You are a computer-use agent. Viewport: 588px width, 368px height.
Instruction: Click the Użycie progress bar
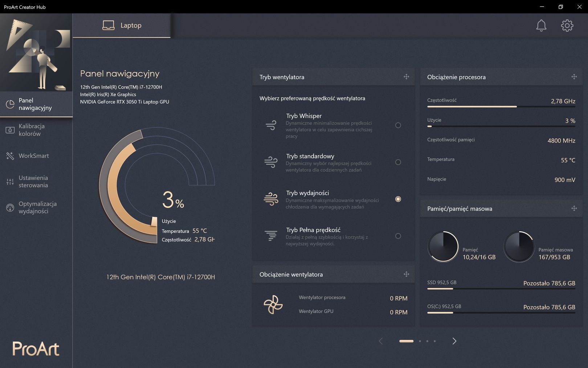501,126
